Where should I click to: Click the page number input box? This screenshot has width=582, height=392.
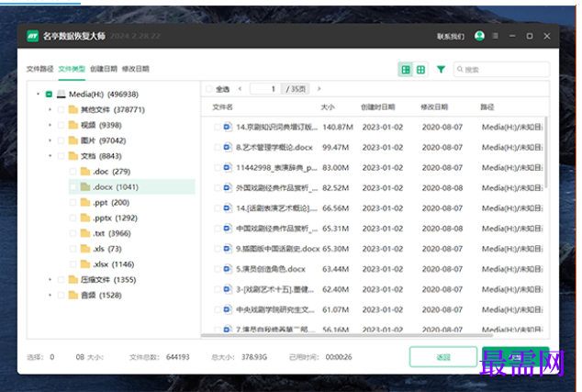[x=266, y=89]
